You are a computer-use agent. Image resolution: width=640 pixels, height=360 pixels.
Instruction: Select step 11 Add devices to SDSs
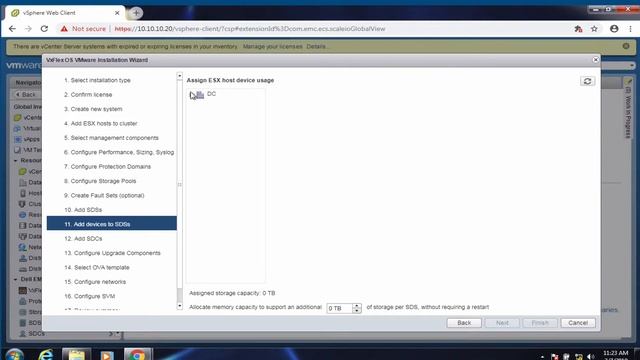point(112,223)
